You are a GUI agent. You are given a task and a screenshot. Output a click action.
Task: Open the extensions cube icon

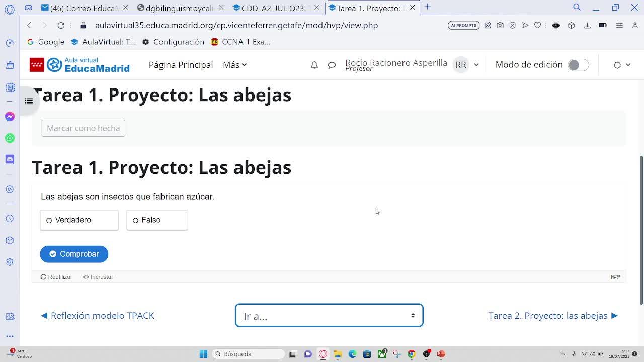point(571,25)
